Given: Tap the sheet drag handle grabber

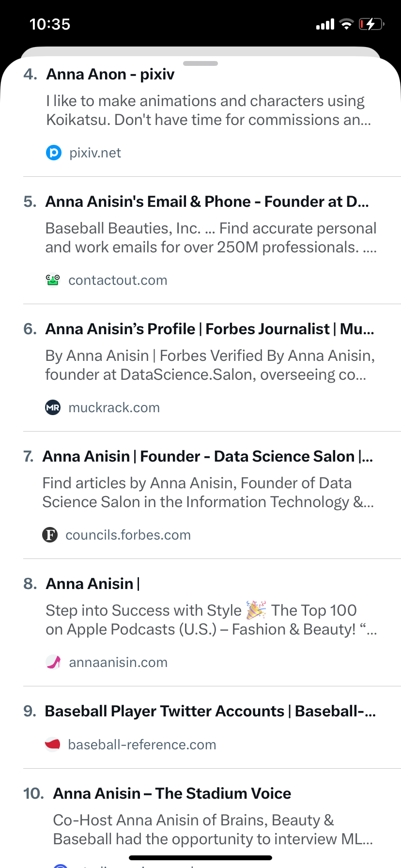Looking at the screenshot, I should coord(200,63).
